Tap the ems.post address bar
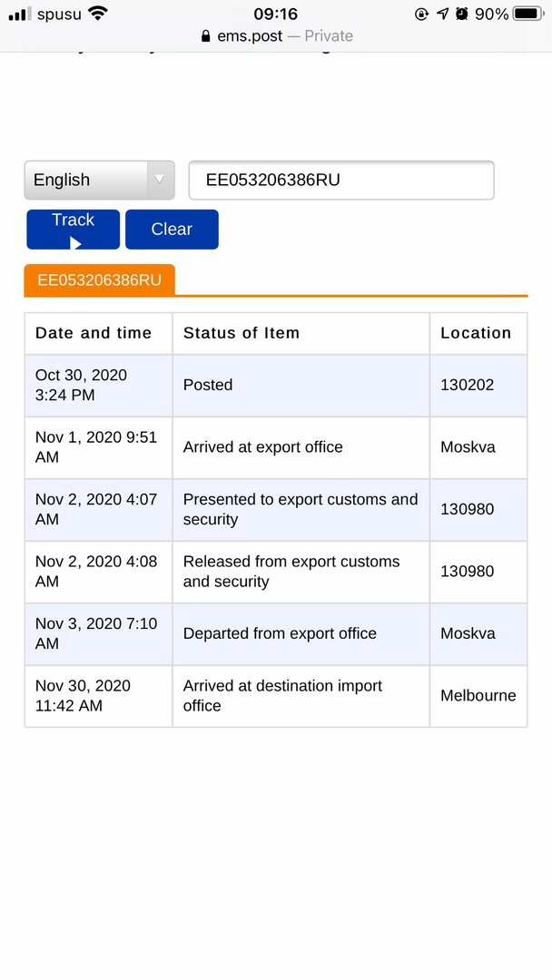This screenshot has width=552, height=980. point(276,36)
